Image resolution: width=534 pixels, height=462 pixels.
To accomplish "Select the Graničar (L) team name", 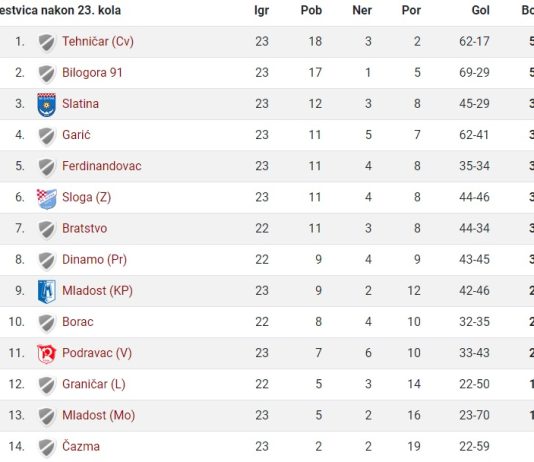I will pyautogui.click(x=94, y=384).
